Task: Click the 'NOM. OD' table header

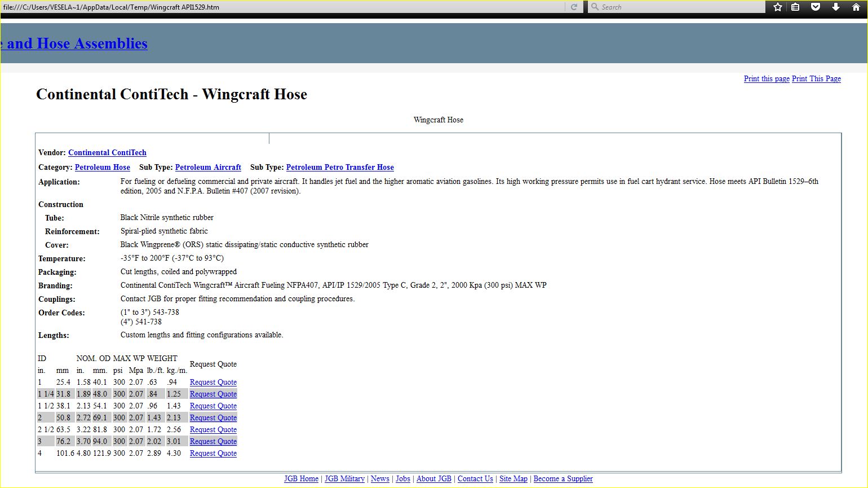Action: [x=94, y=359]
